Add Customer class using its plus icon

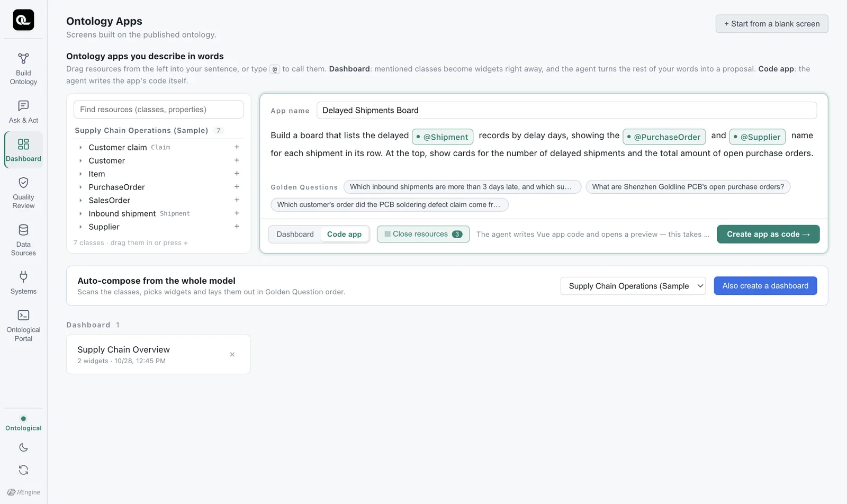237,160
